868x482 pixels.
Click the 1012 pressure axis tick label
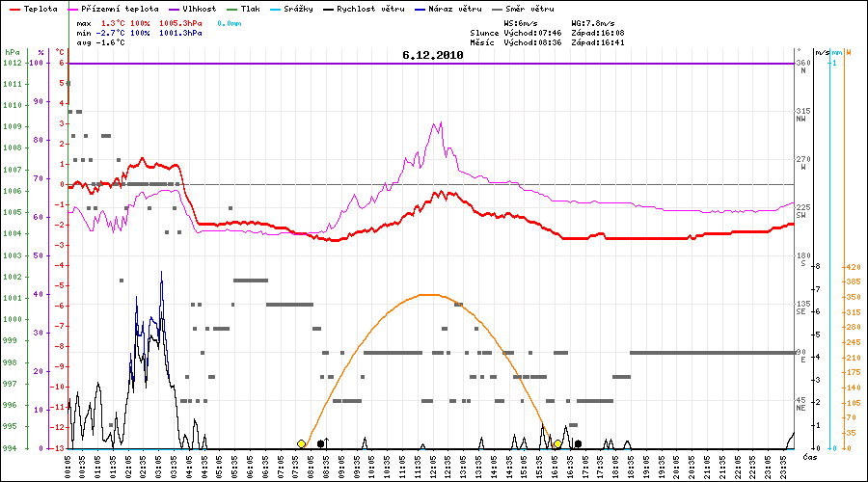pyautogui.click(x=13, y=63)
